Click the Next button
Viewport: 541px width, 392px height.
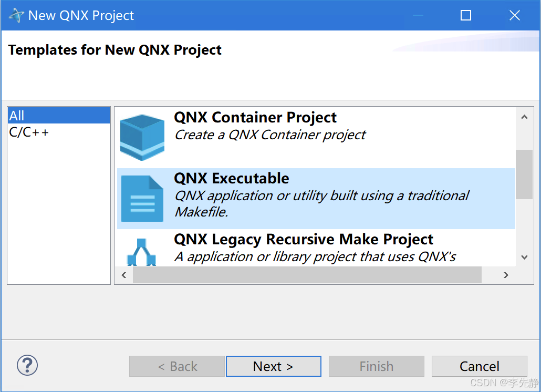click(273, 366)
